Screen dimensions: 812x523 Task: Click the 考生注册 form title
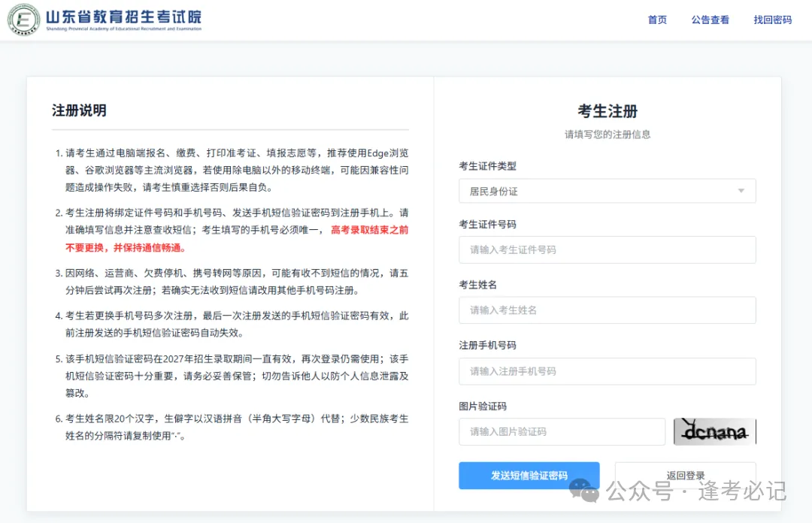607,110
